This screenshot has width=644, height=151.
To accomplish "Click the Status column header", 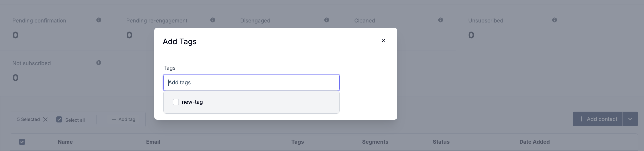I will pos(441,142).
